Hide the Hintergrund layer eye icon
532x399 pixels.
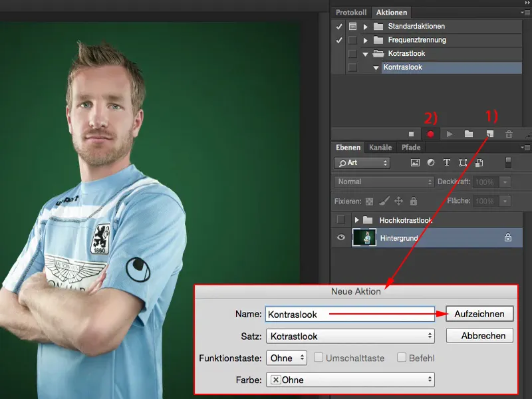click(x=341, y=237)
